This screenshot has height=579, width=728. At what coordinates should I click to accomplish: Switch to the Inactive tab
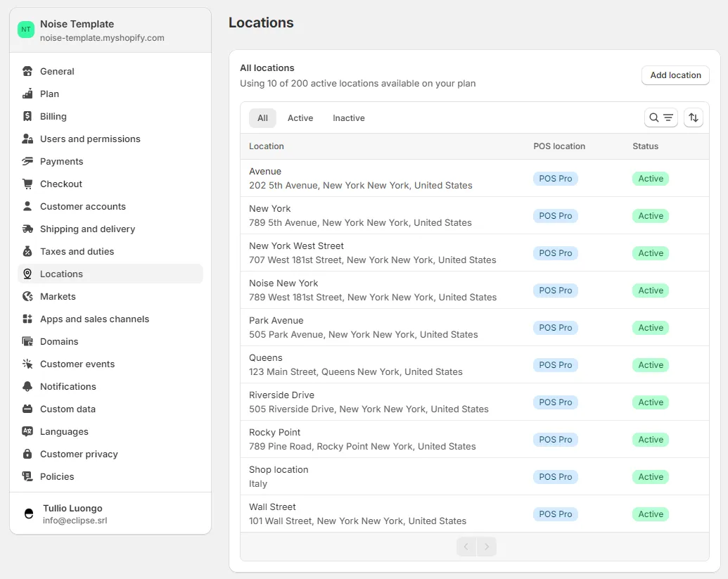(x=348, y=117)
